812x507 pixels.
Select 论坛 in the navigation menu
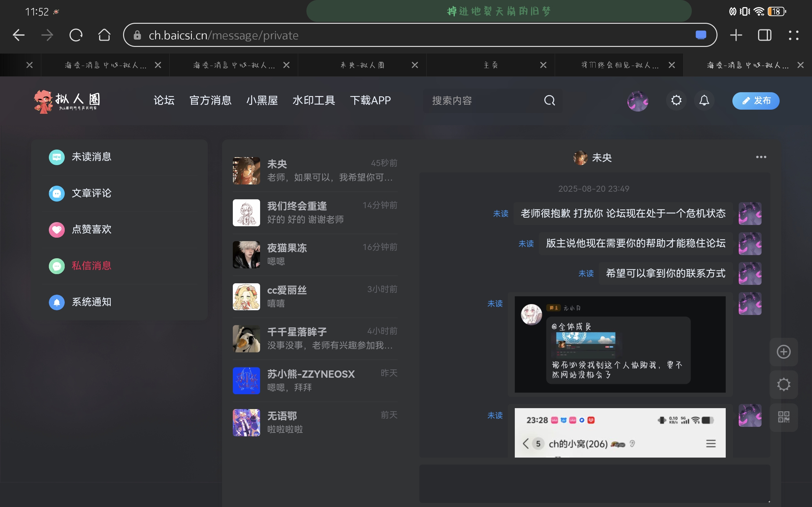coord(163,100)
